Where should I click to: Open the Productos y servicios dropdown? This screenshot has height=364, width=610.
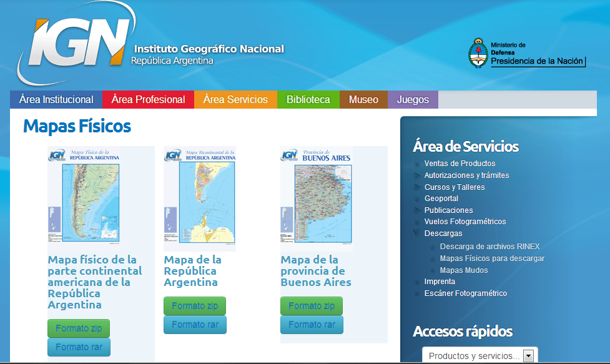[528, 355]
